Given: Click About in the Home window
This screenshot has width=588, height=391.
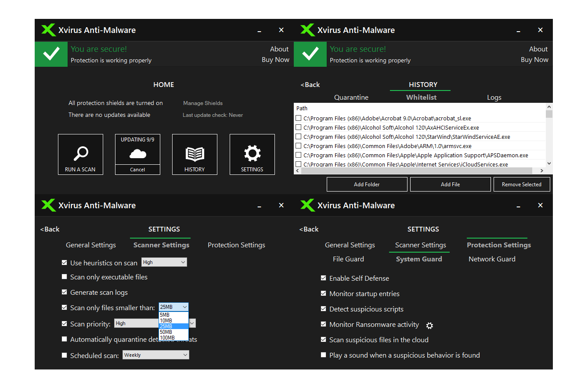Looking at the screenshot, I should click(279, 49).
